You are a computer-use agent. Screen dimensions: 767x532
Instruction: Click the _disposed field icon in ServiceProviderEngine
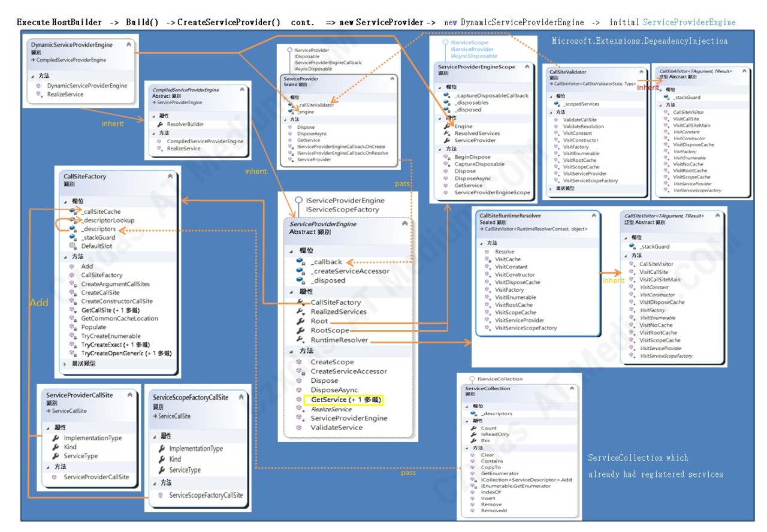[301, 280]
